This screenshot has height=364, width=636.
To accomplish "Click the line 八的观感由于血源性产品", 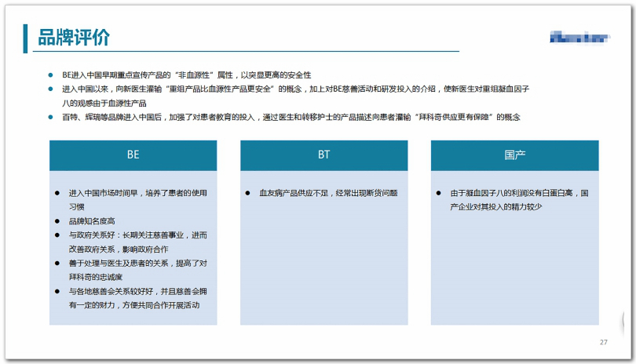I will (104, 103).
